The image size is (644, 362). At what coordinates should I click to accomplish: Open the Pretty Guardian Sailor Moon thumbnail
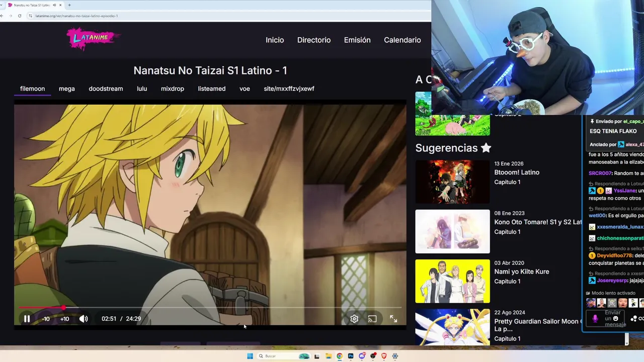pos(452,327)
